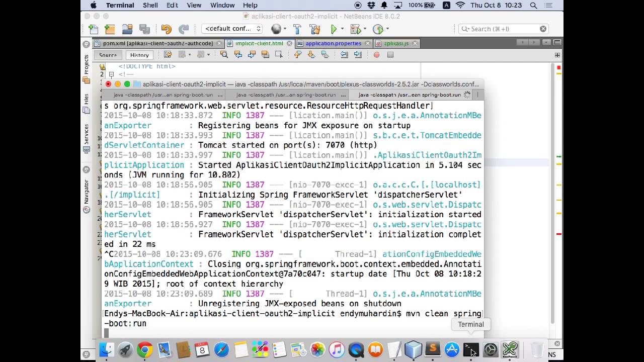This screenshot has width=644, height=362.
Task: Clear the NetBeans search field
Action: (x=543, y=29)
